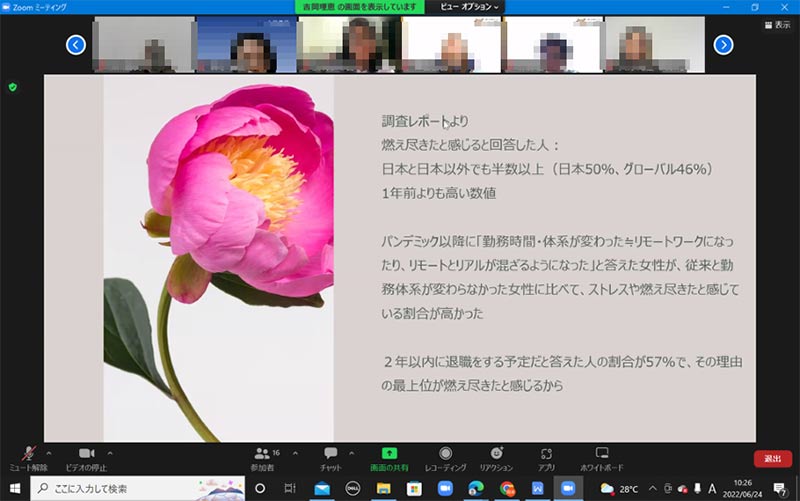
Task: Open File Explorer from taskbar
Action: (x=383, y=489)
